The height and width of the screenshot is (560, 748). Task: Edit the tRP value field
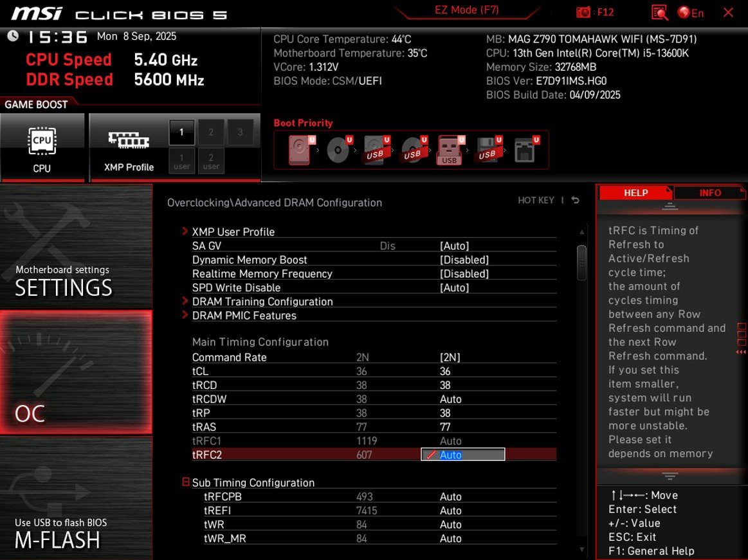(x=445, y=413)
